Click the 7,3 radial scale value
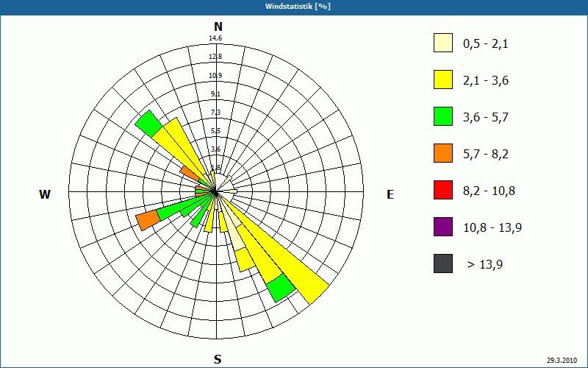 (x=215, y=113)
